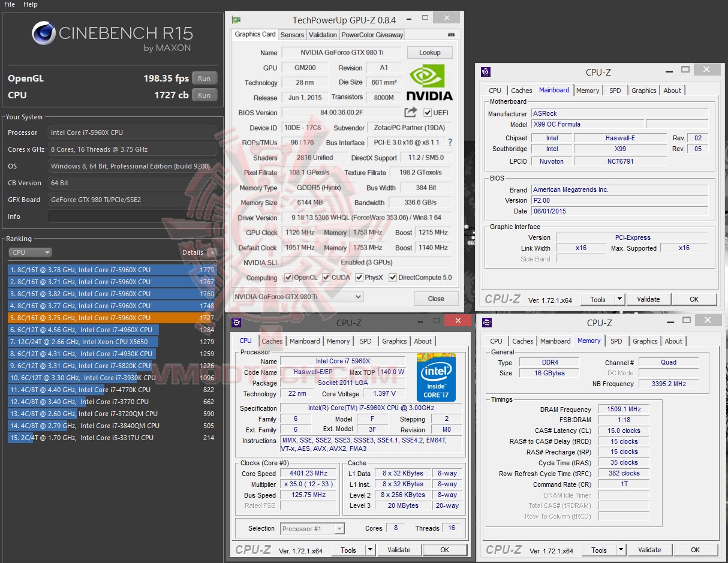The height and width of the screenshot is (563, 728).
Task: Click Validate in CPU-Z Mainboard window
Action: (x=648, y=299)
